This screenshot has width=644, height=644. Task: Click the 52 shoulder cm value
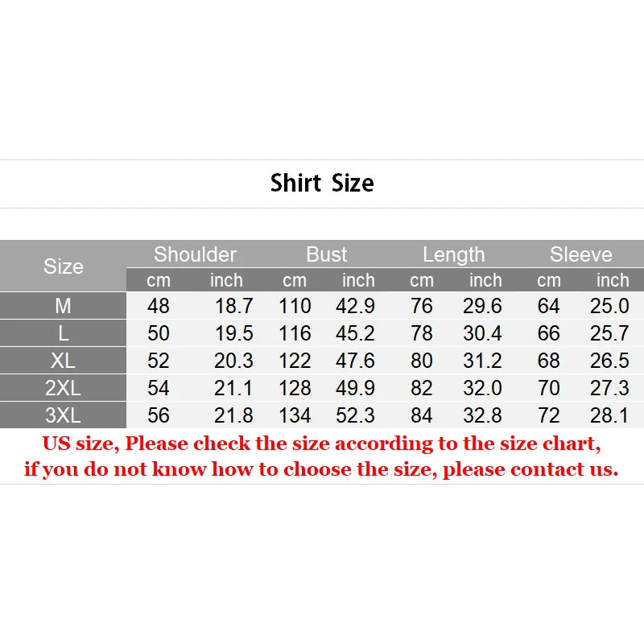coord(159,361)
